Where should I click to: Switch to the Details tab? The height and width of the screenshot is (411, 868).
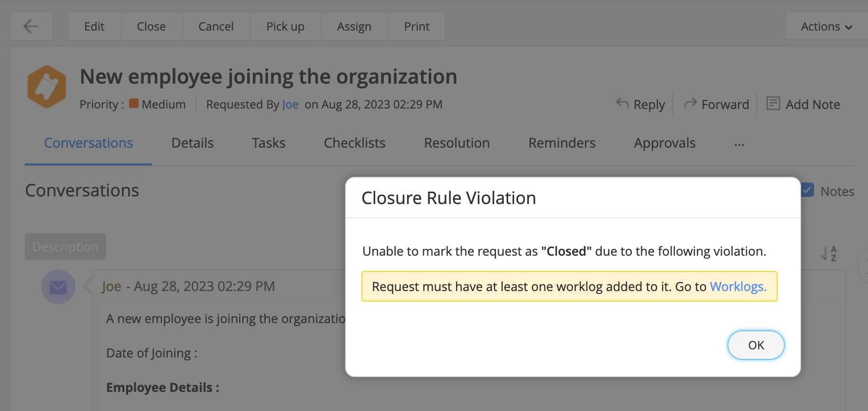point(192,142)
